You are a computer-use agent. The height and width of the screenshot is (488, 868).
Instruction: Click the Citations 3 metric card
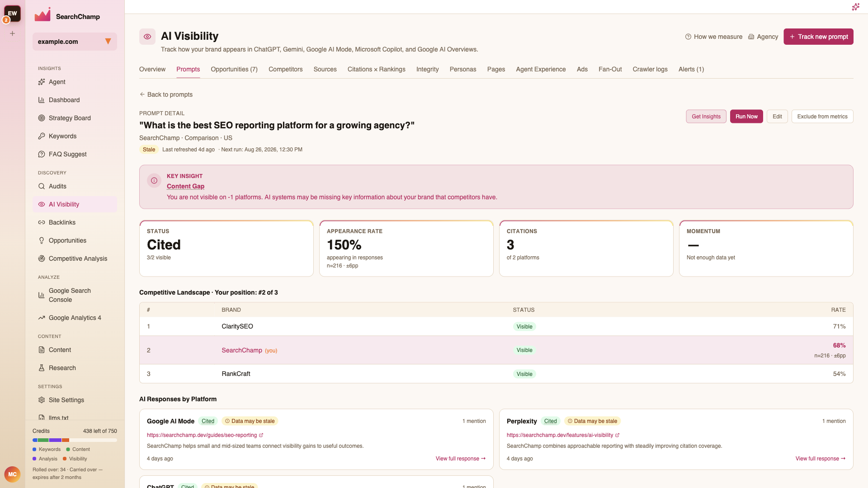pos(586,248)
